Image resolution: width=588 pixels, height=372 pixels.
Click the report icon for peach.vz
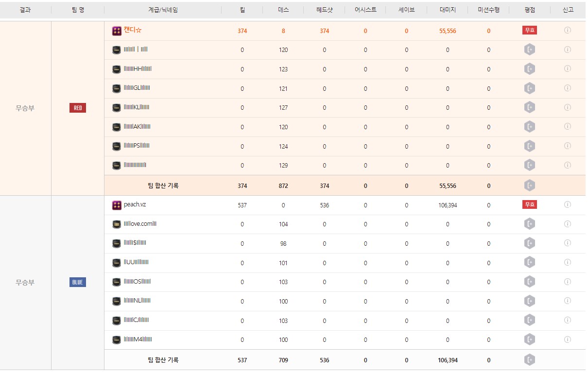(x=567, y=204)
